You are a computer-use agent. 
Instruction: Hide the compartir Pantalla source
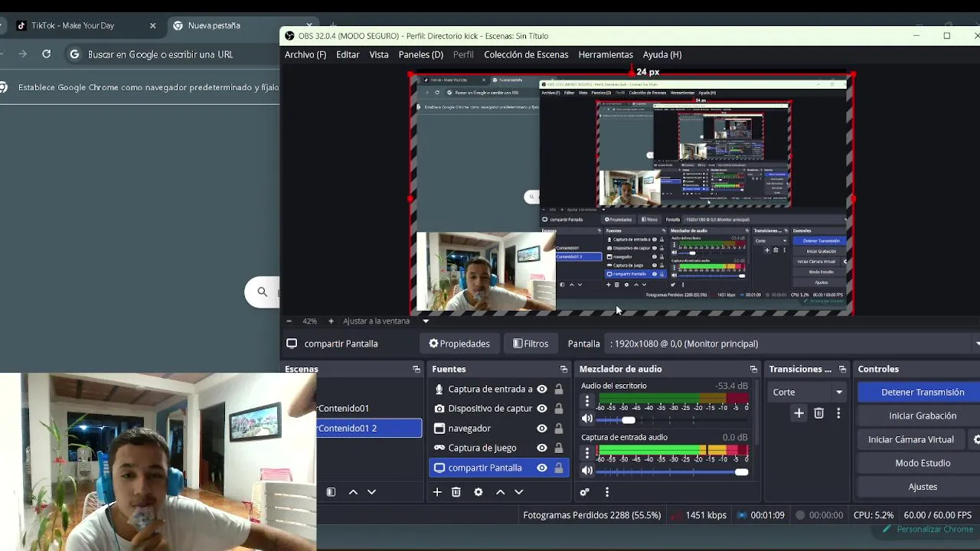coord(542,468)
